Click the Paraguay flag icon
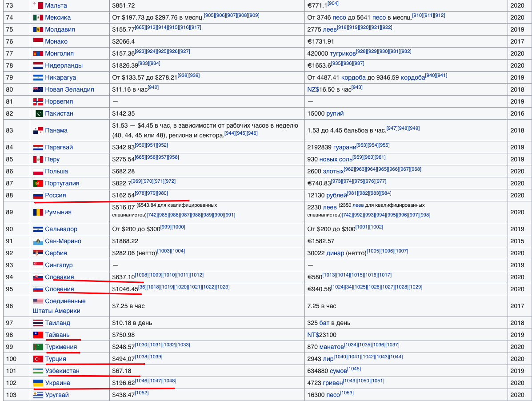The height and width of the screenshot is (401, 532). point(38,147)
